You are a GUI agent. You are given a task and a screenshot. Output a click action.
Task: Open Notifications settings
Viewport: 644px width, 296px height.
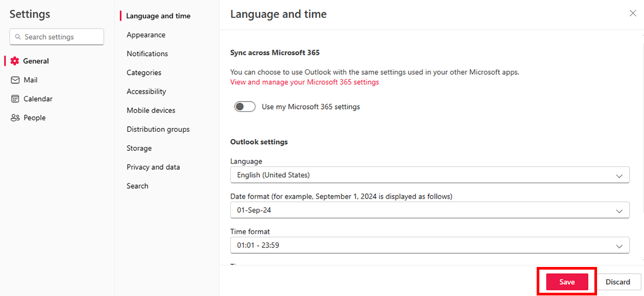click(147, 54)
